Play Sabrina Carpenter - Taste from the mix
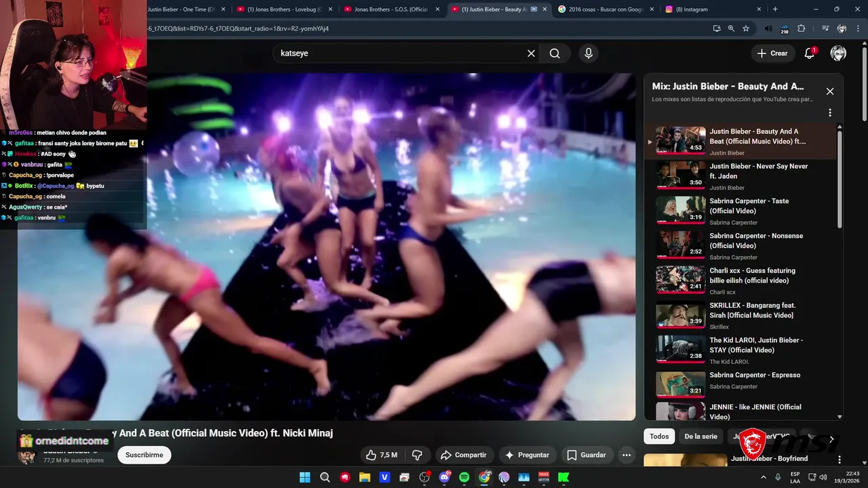Screen dimensions: 868x488 click(x=741, y=211)
